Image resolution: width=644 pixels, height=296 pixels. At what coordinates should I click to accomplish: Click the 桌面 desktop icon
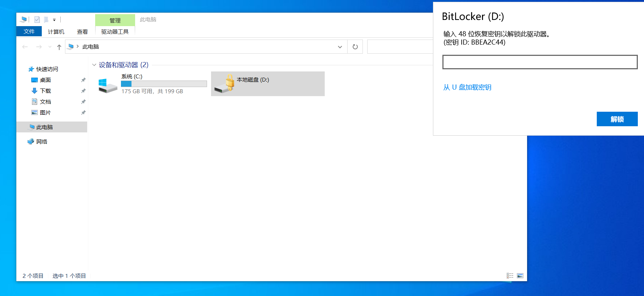point(35,80)
